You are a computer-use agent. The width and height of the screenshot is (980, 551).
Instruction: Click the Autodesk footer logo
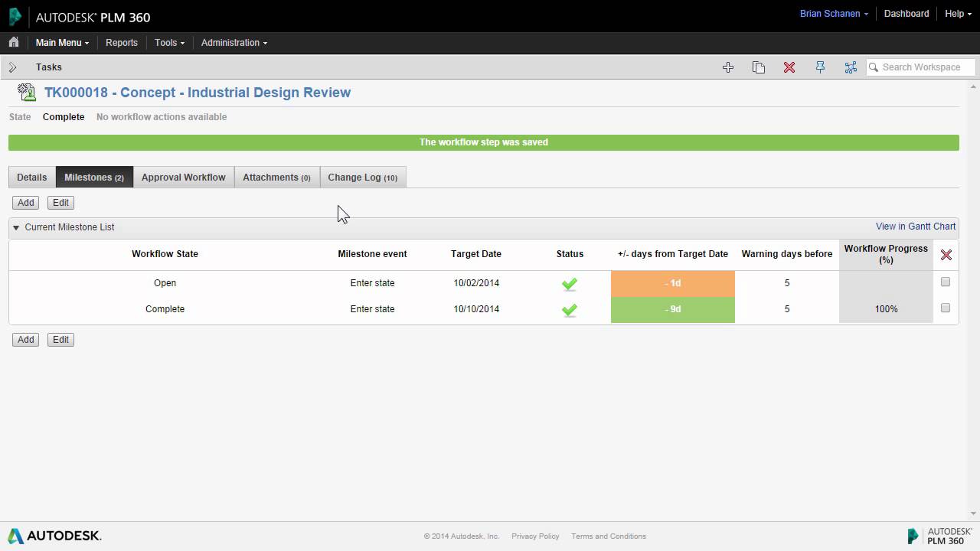[54, 536]
